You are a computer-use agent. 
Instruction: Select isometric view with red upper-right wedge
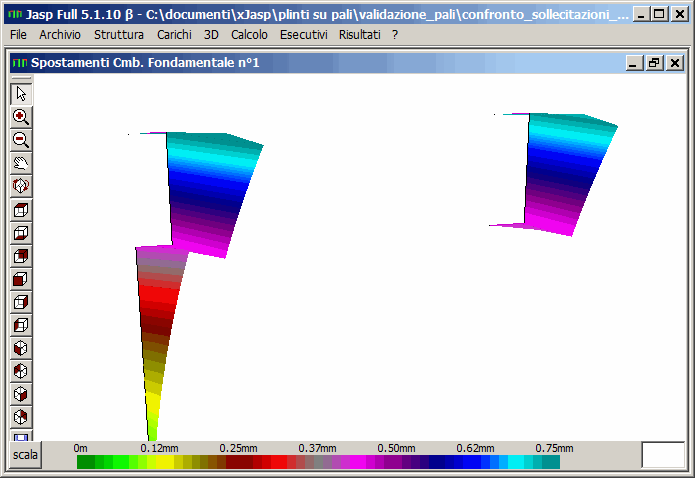tap(21, 418)
